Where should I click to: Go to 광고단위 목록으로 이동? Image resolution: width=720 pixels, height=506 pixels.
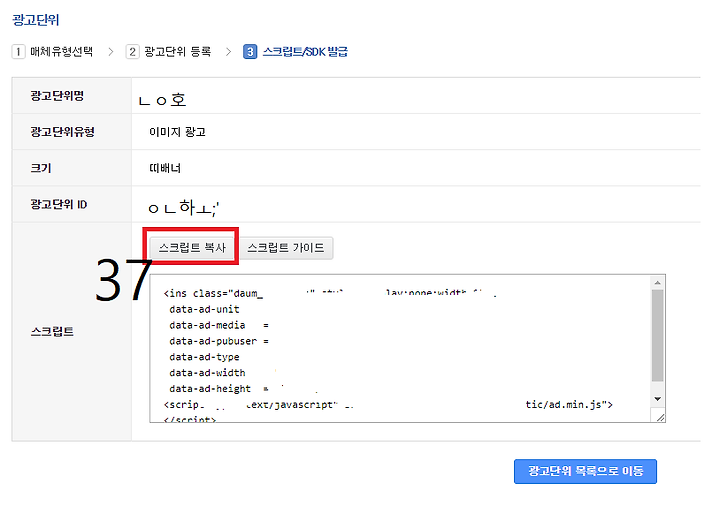tap(585, 471)
